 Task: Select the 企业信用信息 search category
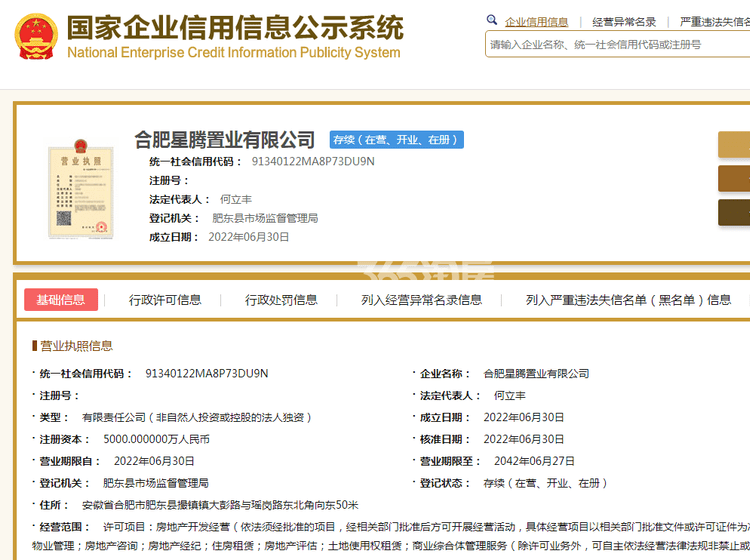[536, 21]
